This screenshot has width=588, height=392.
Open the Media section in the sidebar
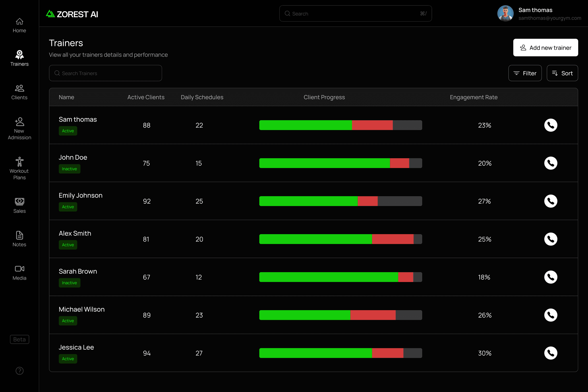coord(19,273)
